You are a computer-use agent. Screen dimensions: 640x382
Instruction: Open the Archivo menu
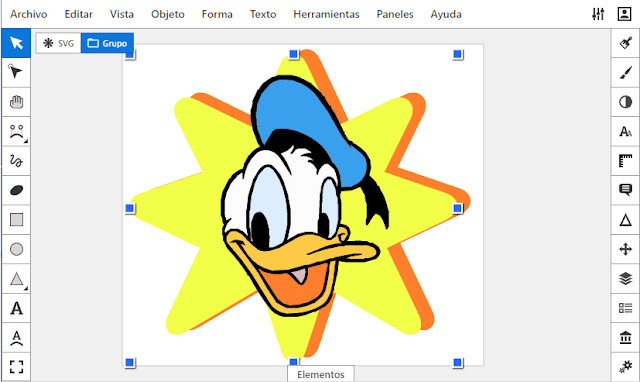pyautogui.click(x=29, y=14)
